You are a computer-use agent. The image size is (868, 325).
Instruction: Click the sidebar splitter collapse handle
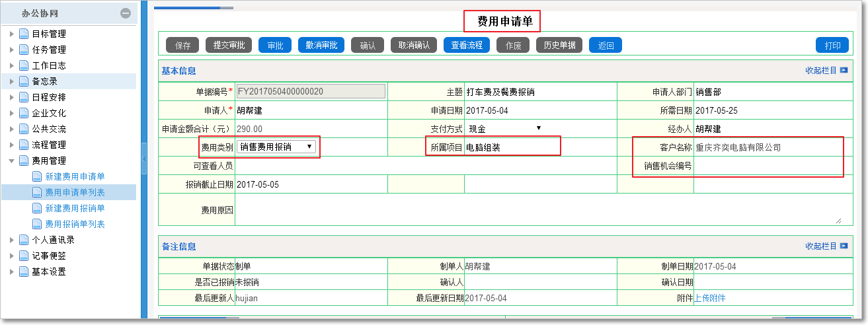[144, 159]
